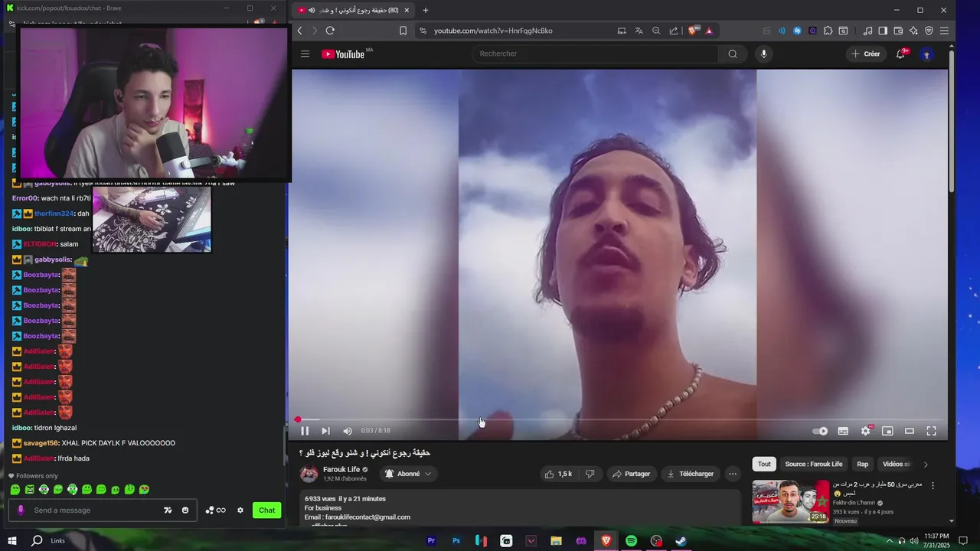Pause the YouTube video
Screen dimensions: 980x551
[305, 431]
